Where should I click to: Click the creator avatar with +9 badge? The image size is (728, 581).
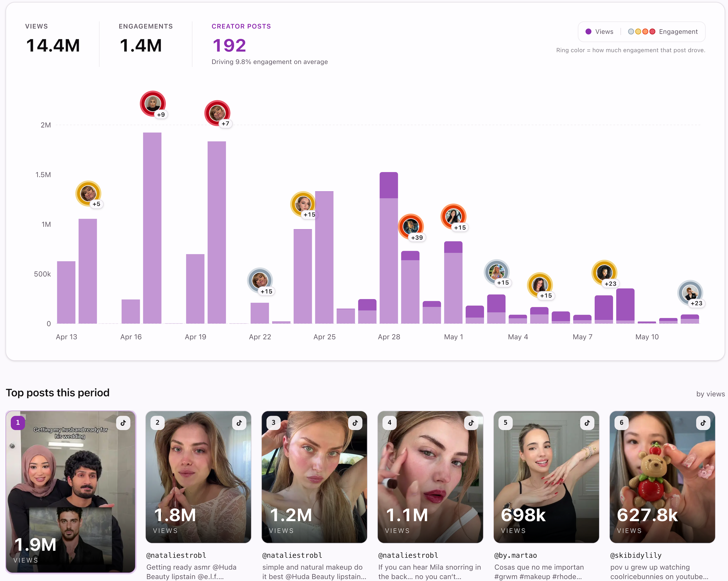pos(153,104)
